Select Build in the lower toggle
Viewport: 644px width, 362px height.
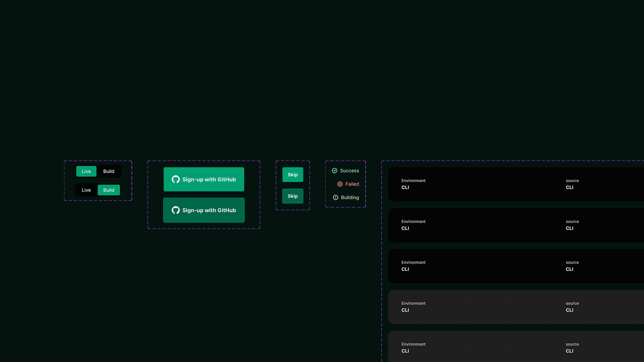109,190
